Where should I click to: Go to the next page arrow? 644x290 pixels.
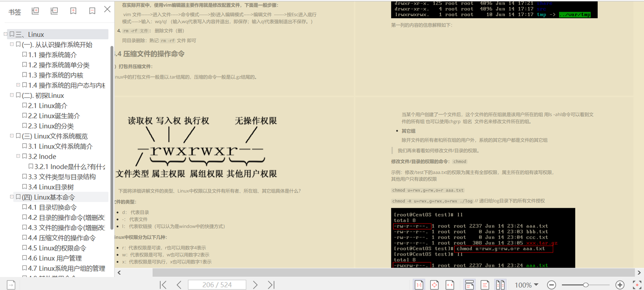tap(255, 285)
